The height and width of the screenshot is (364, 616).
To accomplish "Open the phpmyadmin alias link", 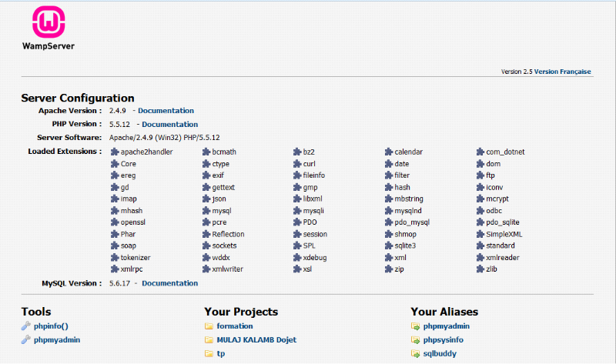I will tap(447, 326).
